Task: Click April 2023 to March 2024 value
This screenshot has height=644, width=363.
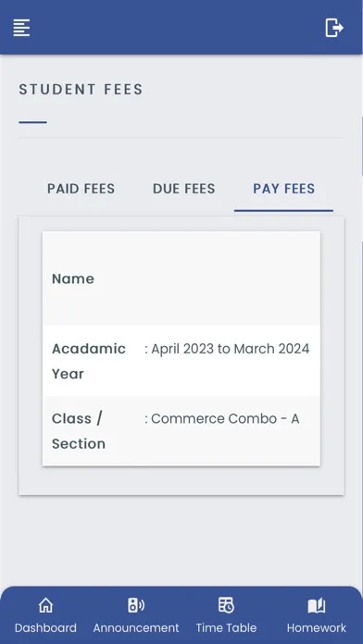Action: click(227, 349)
